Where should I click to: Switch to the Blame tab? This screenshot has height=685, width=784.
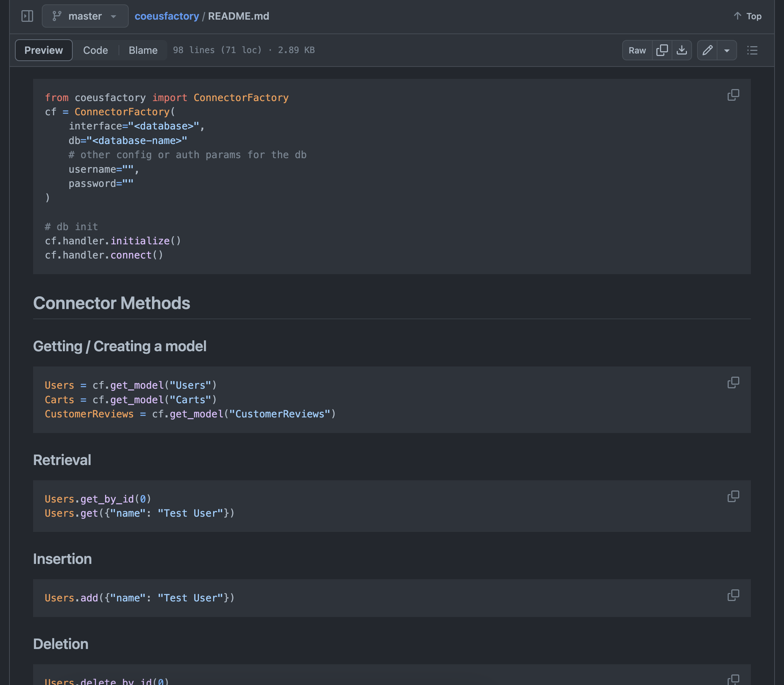coord(143,50)
